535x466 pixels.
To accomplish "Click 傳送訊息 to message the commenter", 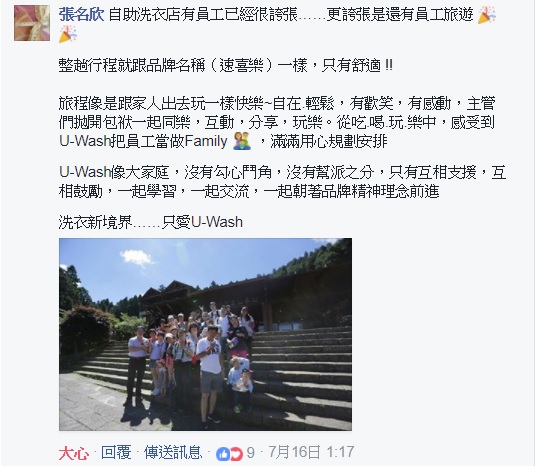I will (173, 453).
